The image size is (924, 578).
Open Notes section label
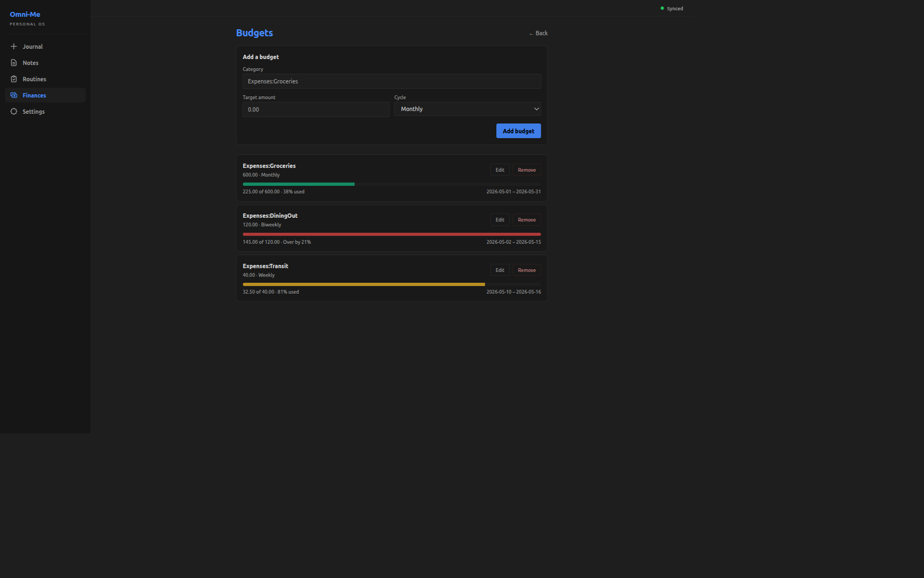click(x=30, y=63)
